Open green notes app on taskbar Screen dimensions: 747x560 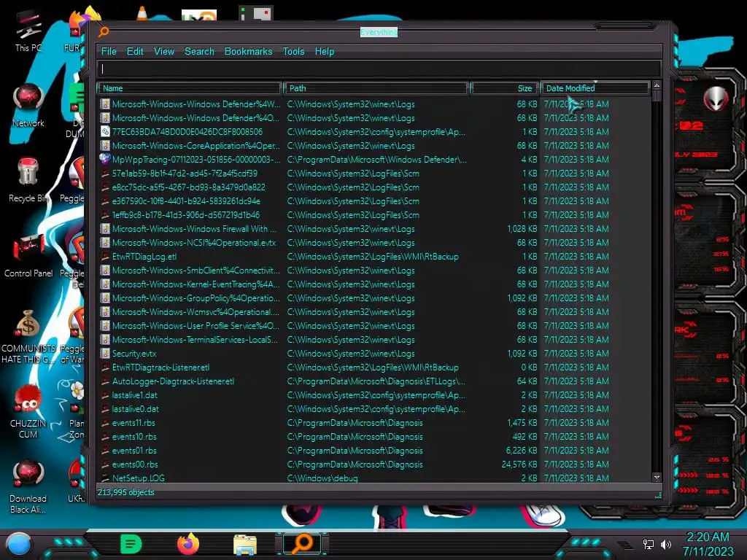click(131, 544)
